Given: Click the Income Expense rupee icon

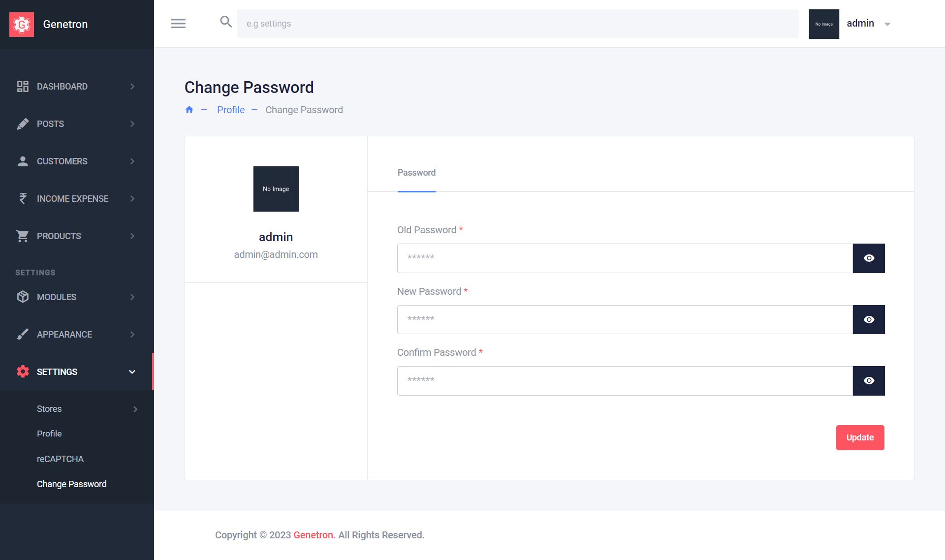Looking at the screenshot, I should pyautogui.click(x=23, y=199).
